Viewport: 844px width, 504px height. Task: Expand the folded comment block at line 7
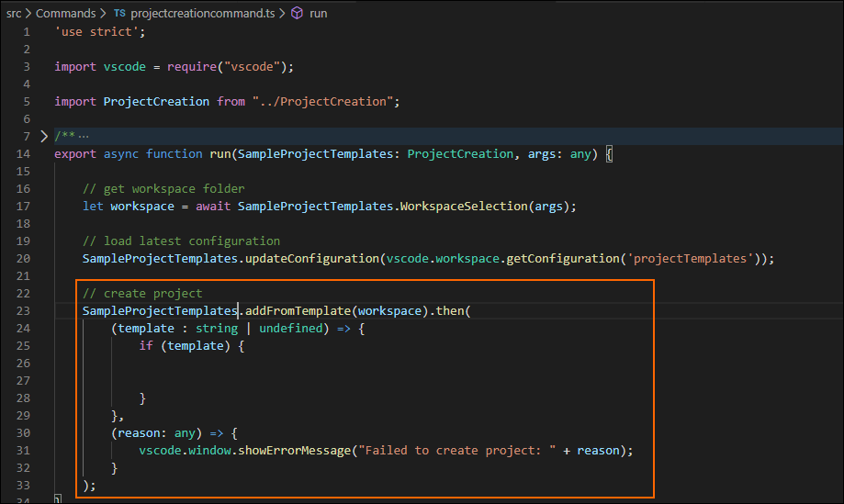pyautogui.click(x=43, y=136)
